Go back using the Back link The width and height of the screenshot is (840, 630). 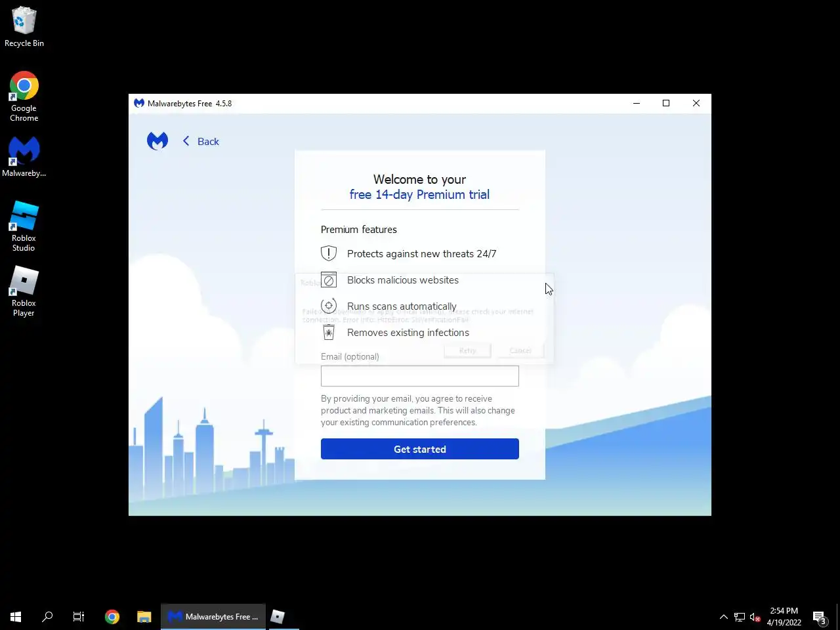[201, 141]
